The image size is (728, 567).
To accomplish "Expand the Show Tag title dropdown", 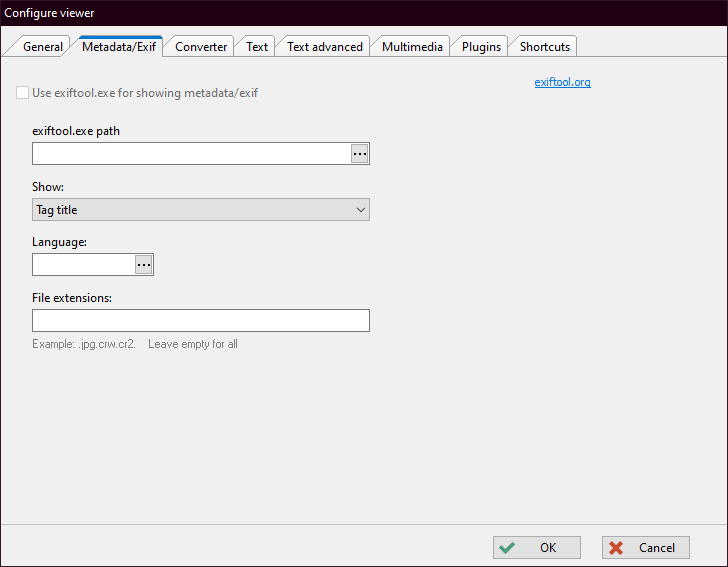I will [x=201, y=210].
